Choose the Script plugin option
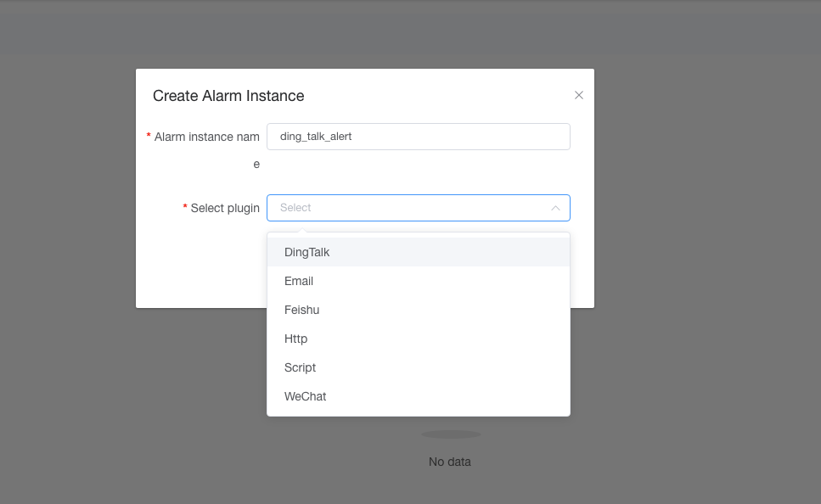The image size is (821, 504). click(301, 367)
